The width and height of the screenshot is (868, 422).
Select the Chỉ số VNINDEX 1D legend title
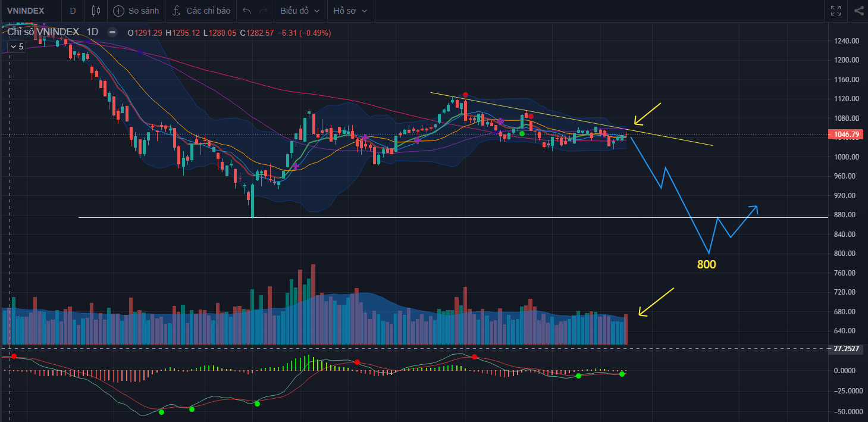(52, 32)
